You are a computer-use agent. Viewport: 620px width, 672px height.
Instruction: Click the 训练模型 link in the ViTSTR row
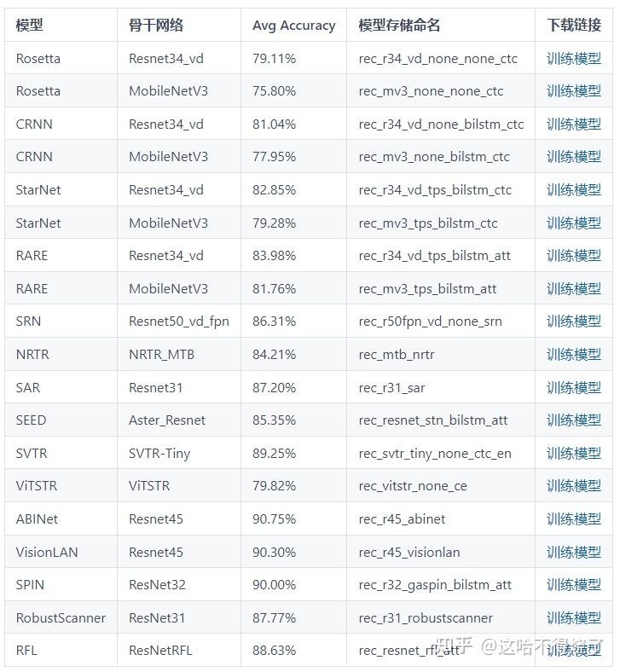[x=573, y=486]
